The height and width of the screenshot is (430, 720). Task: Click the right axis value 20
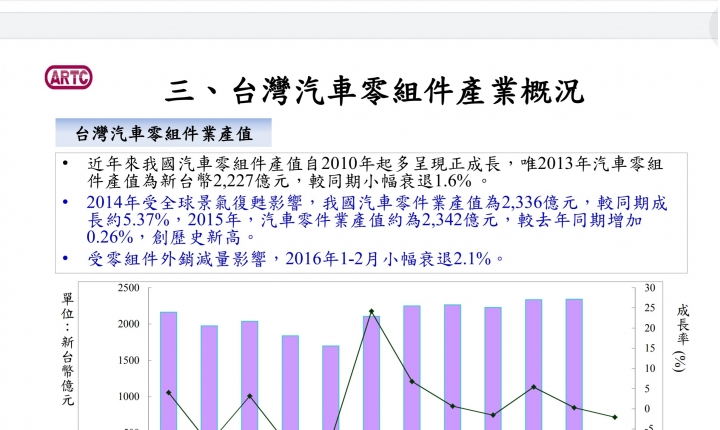tap(650, 328)
